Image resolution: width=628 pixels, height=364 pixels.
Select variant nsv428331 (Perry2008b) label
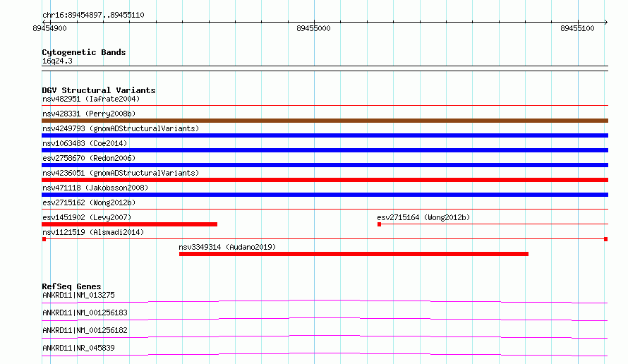(89, 114)
